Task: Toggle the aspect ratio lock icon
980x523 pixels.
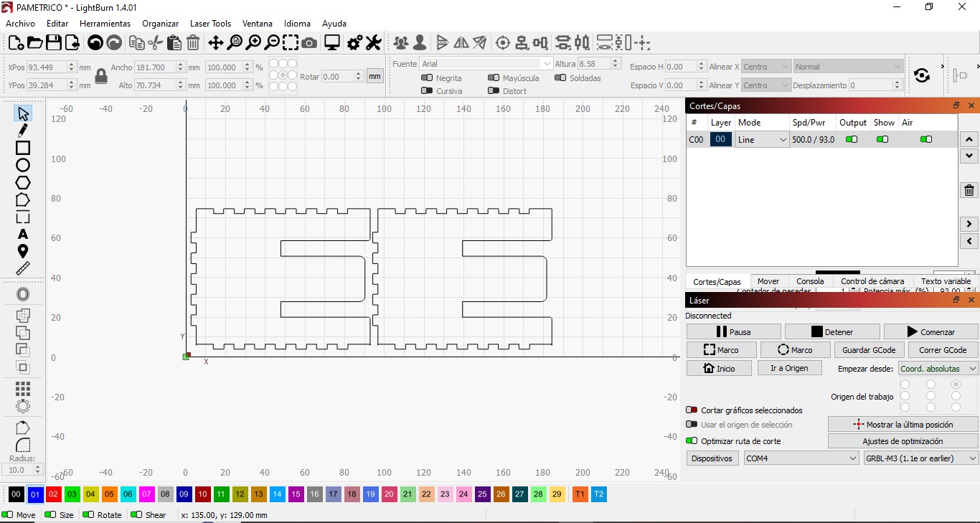Action: click(x=101, y=76)
